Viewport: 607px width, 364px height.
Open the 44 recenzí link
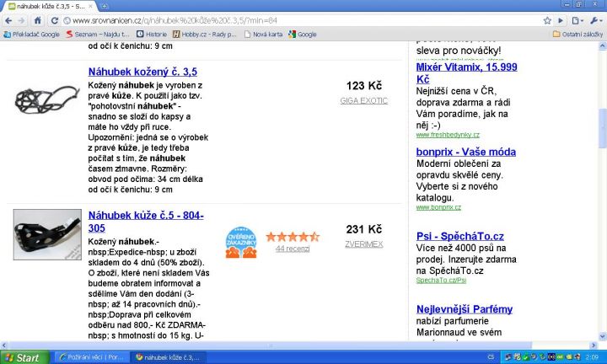(x=293, y=249)
